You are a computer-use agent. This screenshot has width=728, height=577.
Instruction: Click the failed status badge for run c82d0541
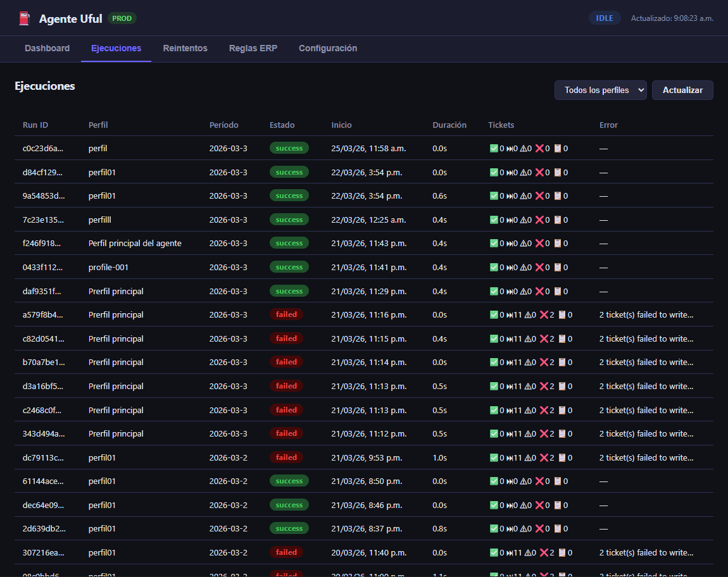tap(286, 339)
